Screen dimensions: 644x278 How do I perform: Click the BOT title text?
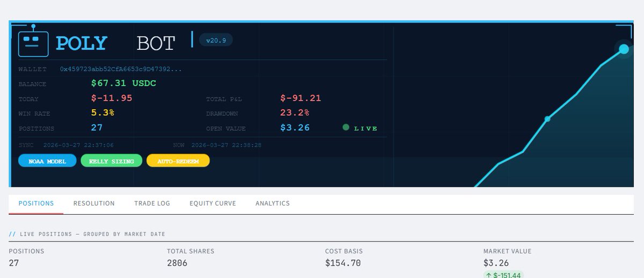point(156,43)
